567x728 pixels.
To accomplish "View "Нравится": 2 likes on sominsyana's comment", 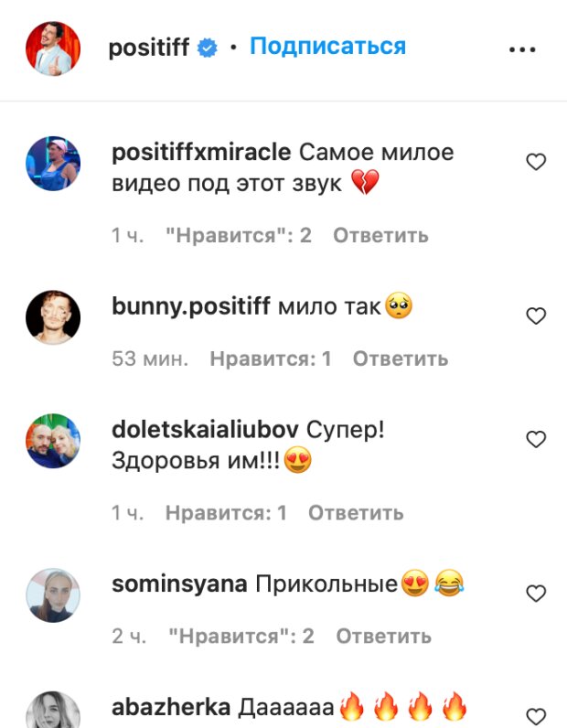I will point(241,636).
